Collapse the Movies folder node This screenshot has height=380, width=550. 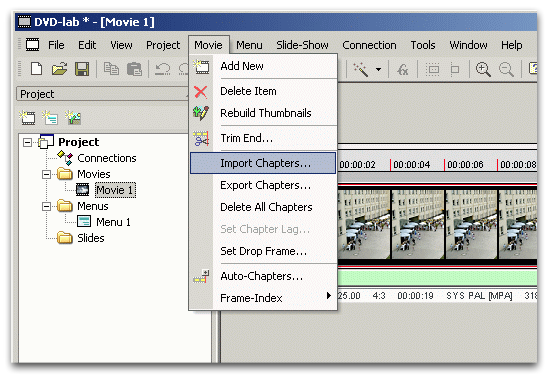pyautogui.click(x=46, y=174)
